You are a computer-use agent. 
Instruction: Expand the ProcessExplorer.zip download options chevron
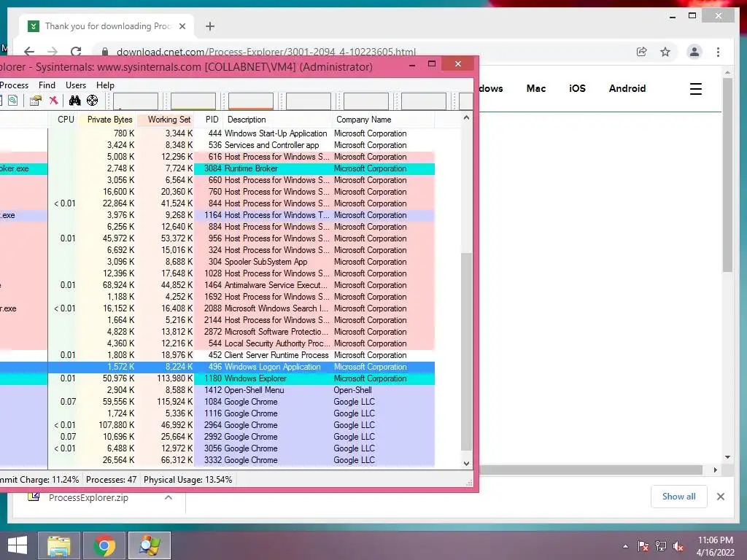click(169, 497)
